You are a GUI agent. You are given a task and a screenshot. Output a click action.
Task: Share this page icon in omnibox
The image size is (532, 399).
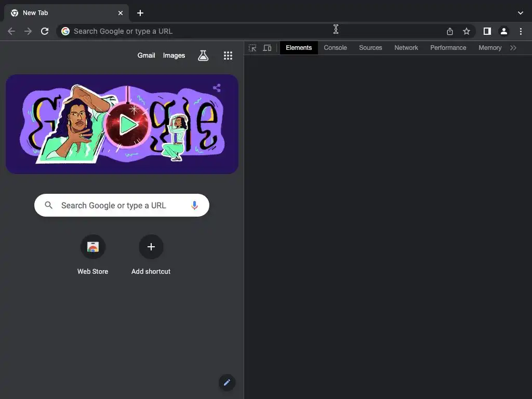449,31
